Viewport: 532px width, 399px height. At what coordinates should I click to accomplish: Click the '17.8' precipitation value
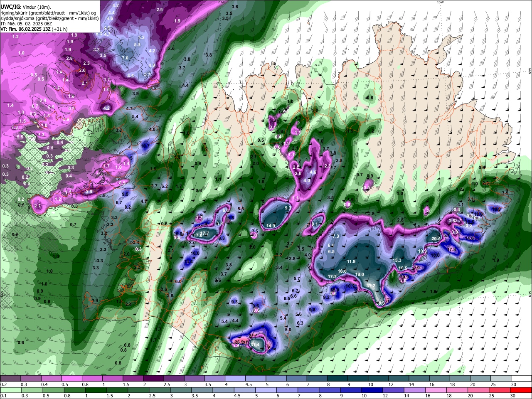click(x=452, y=249)
